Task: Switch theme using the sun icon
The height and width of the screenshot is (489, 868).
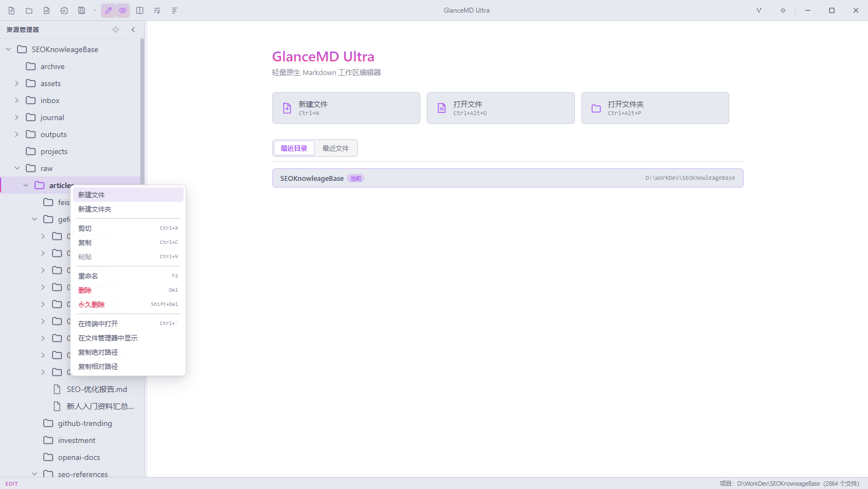Action: (783, 10)
